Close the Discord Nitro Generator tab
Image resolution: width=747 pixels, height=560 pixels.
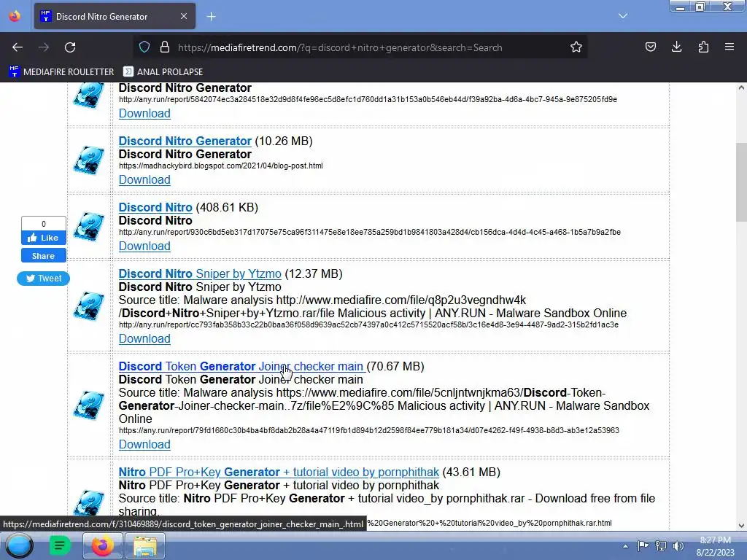tap(184, 16)
